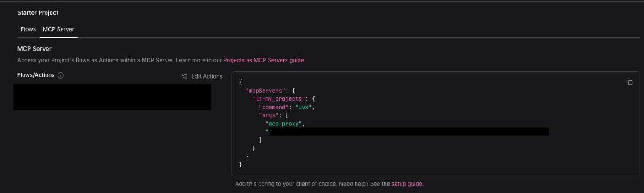The image size is (644, 193).
Task: Click the "Add this config to your client" text
Action: (x=285, y=184)
